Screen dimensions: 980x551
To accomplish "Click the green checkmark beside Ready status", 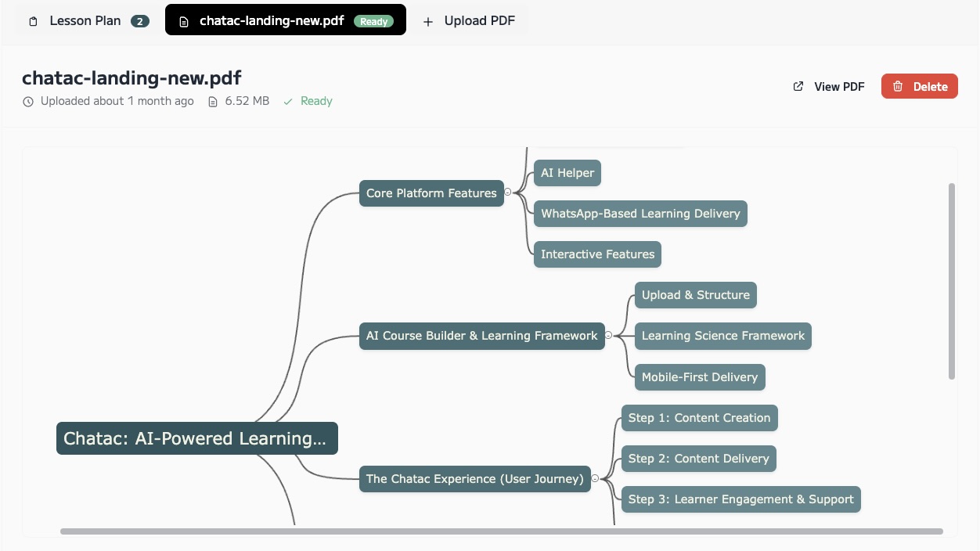I will pyautogui.click(x=288, y=101).
